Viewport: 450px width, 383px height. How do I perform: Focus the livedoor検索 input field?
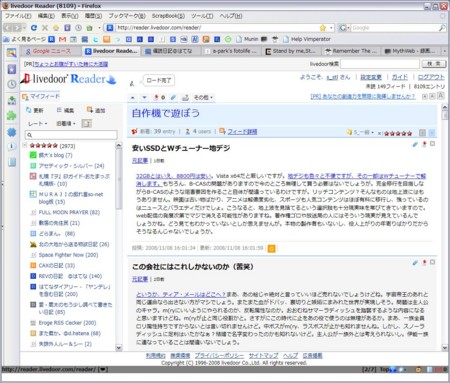380,64
